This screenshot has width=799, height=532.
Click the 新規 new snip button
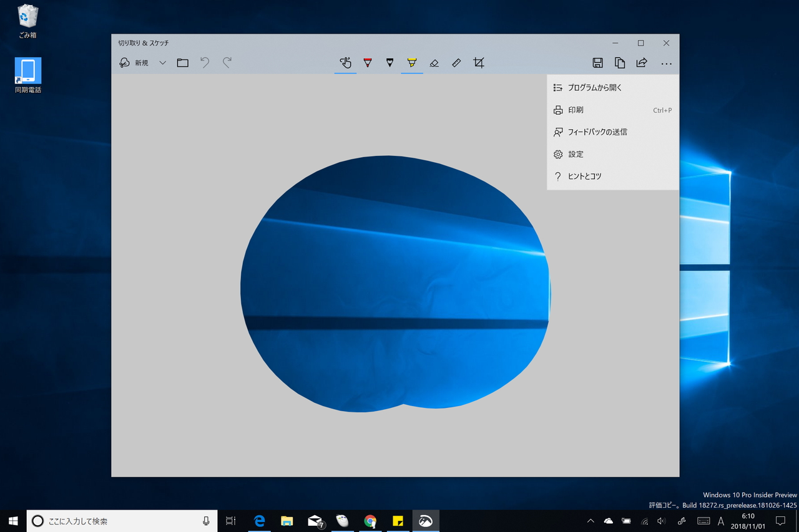pos(134,63)
